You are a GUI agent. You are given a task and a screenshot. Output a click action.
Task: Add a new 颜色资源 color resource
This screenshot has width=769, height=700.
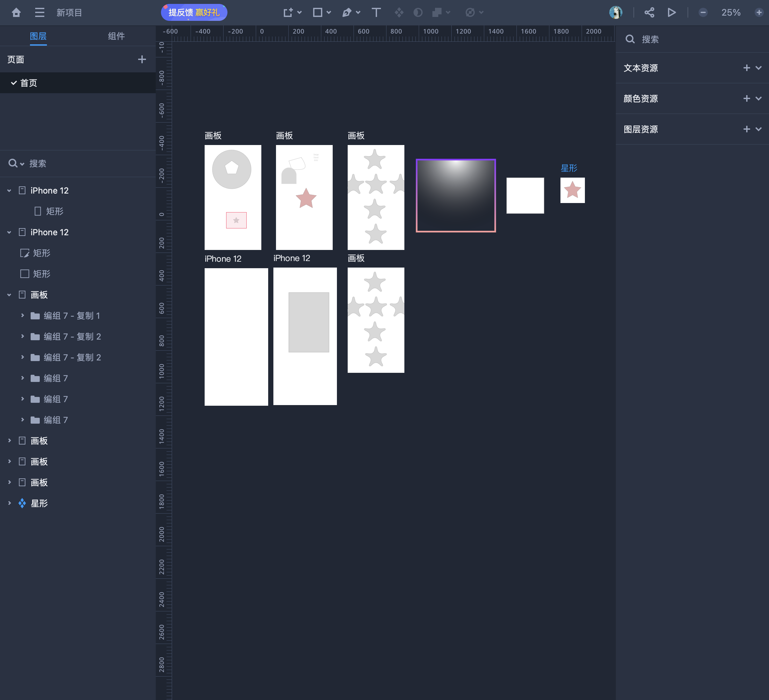point(747,98)
